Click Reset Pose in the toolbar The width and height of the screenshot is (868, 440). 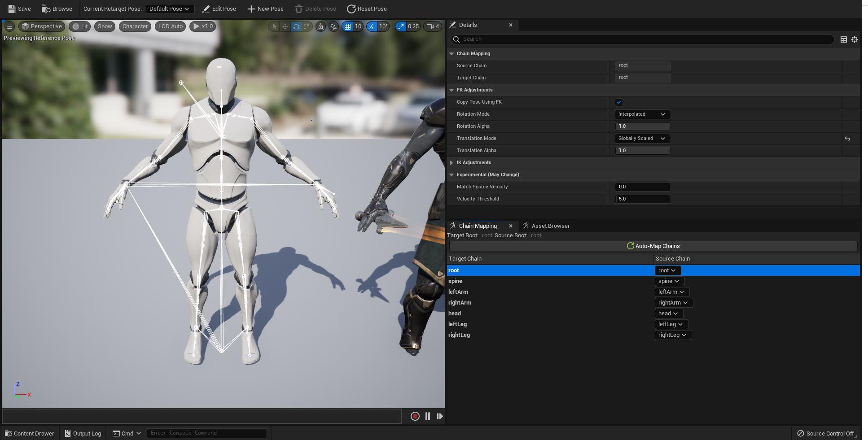click(x=367, y=9)
